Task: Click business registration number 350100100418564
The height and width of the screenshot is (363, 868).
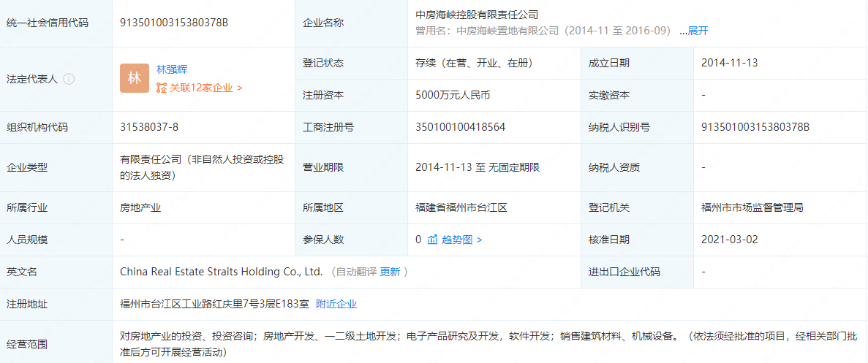Action: 461,127
